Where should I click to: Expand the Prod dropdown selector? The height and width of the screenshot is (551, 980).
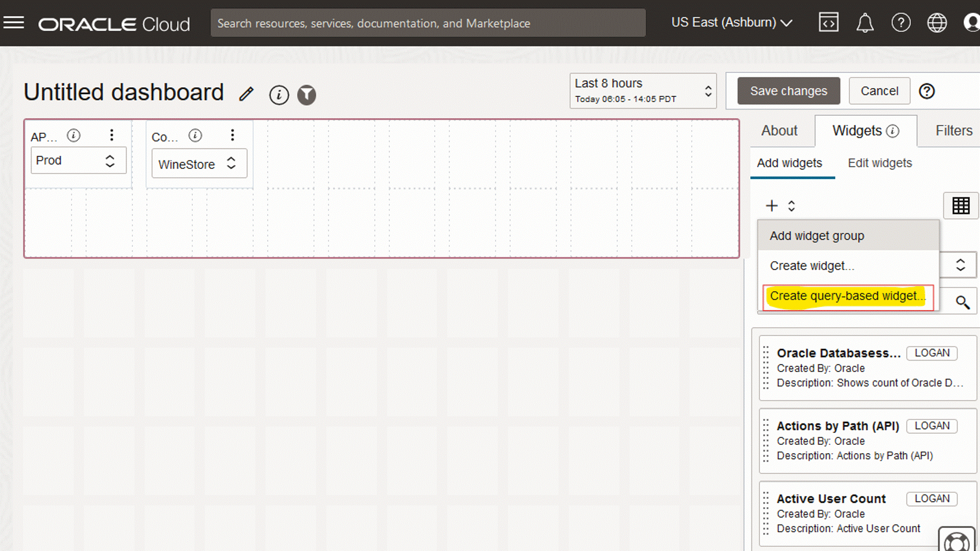[x=79, y=161]
